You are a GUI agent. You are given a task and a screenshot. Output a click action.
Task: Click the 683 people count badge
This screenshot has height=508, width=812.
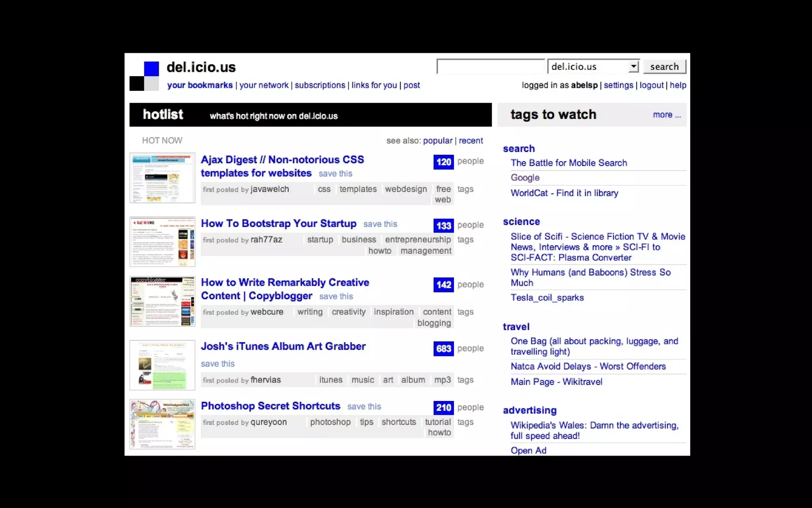(x=443, y=348)
